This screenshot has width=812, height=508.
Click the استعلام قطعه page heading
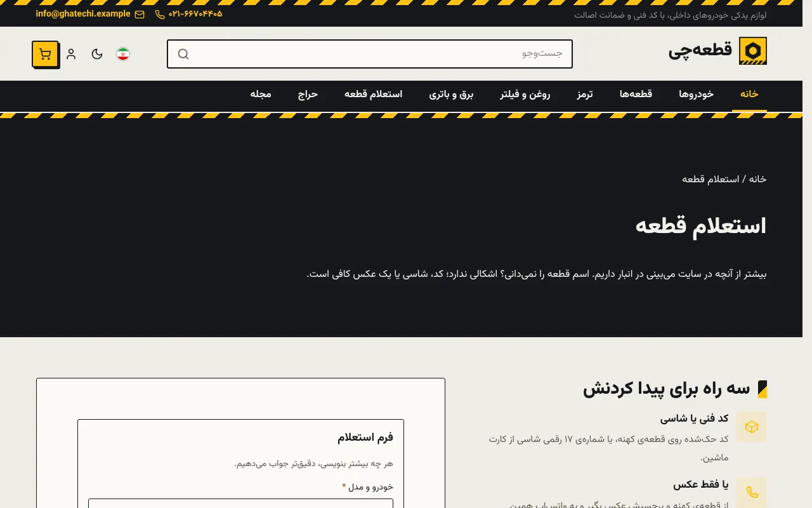click(x=701, y=226)
